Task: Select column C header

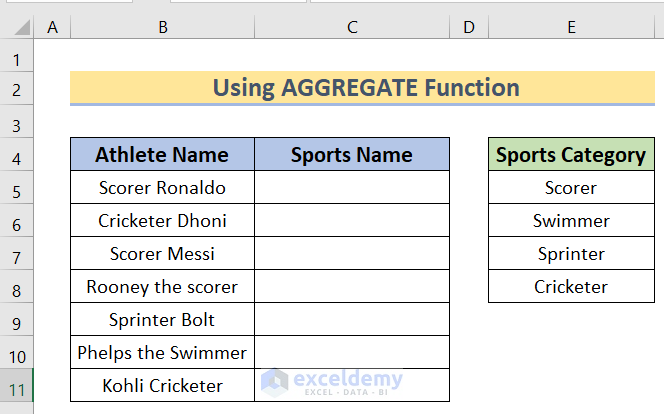Action: 352,28
